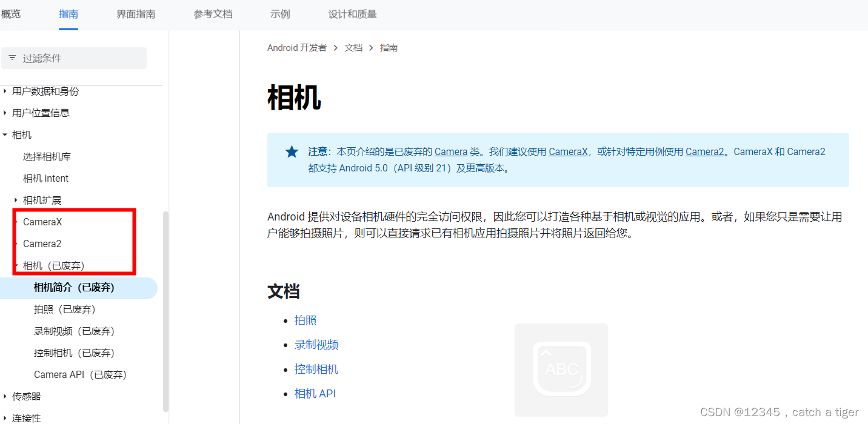Open the Camera2 link in the notice
The height and width of the screenshot is (424, 868).
point(704,152)
